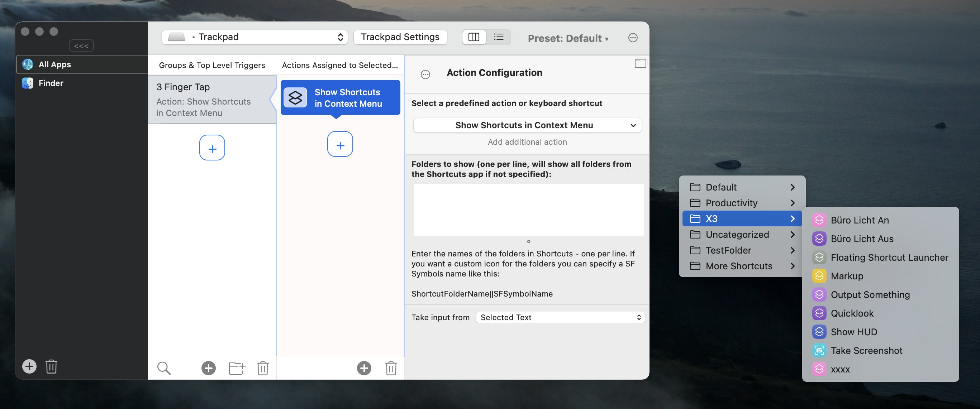Click the Floating Shortcut Launcher icon
980x409 pixels.
click(819, 258)
